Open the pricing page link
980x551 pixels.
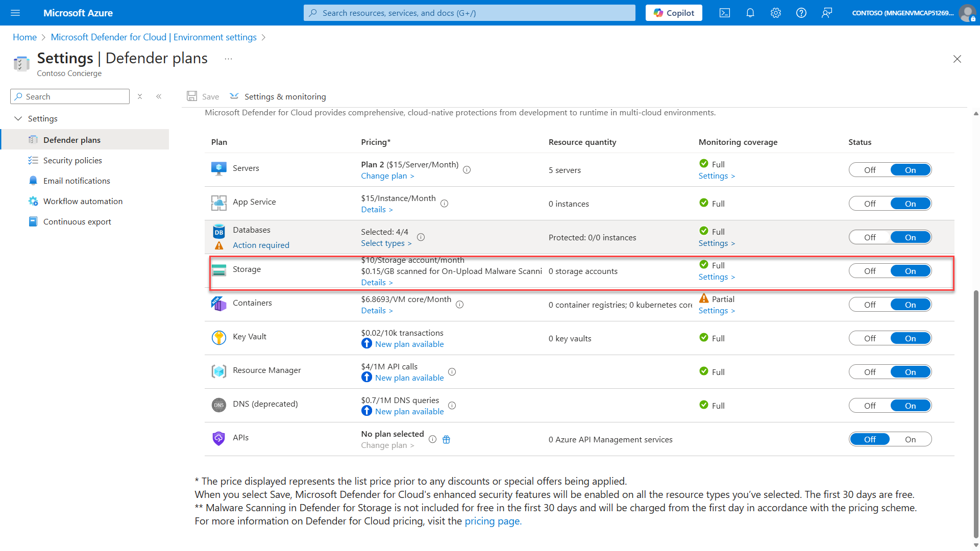coord(493,521)
